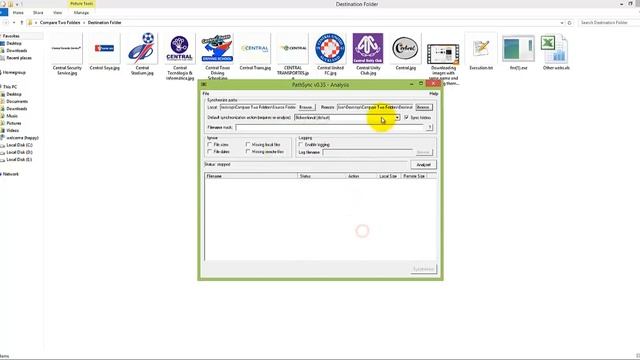The height and width of the screenshot is (360, 640).
Task: Open Downloads under Favorites in sidebar
Action: pos(17,51)
